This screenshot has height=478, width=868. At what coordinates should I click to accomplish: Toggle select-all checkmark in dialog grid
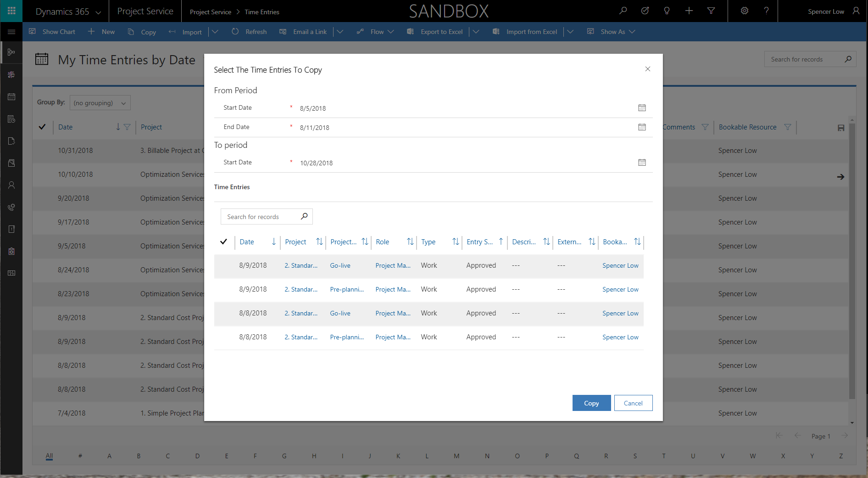coord(223,242)
